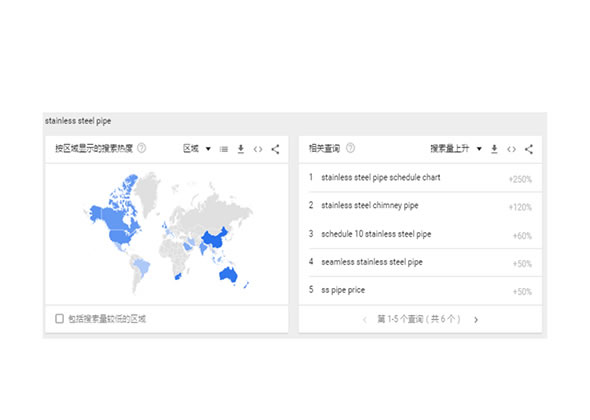Click the help icon beside the region interest title
The width and height of the screenshot is (590, 420).
pyautogui.click(x=141, y=148)
